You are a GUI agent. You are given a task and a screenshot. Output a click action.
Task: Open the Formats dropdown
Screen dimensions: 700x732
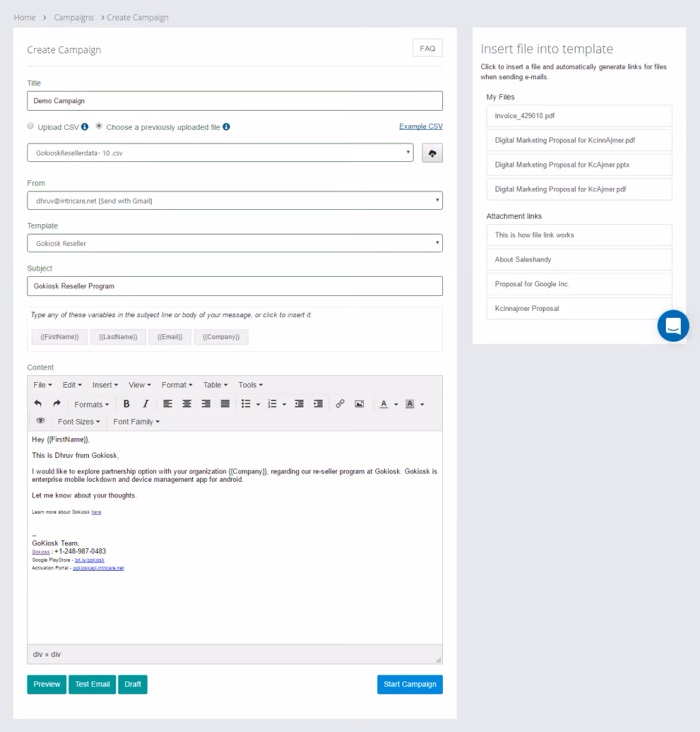(x=92, y=405)
